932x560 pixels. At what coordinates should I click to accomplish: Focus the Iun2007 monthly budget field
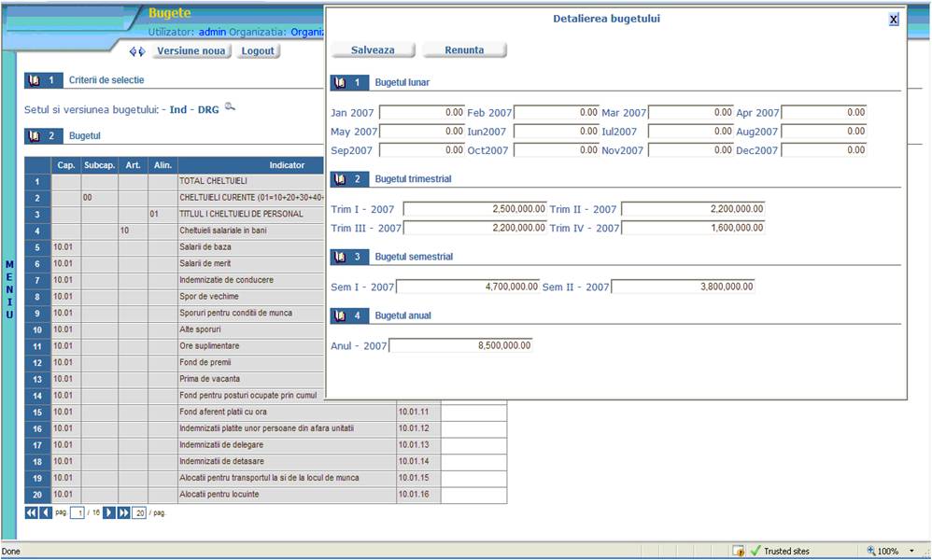point(557,132)
